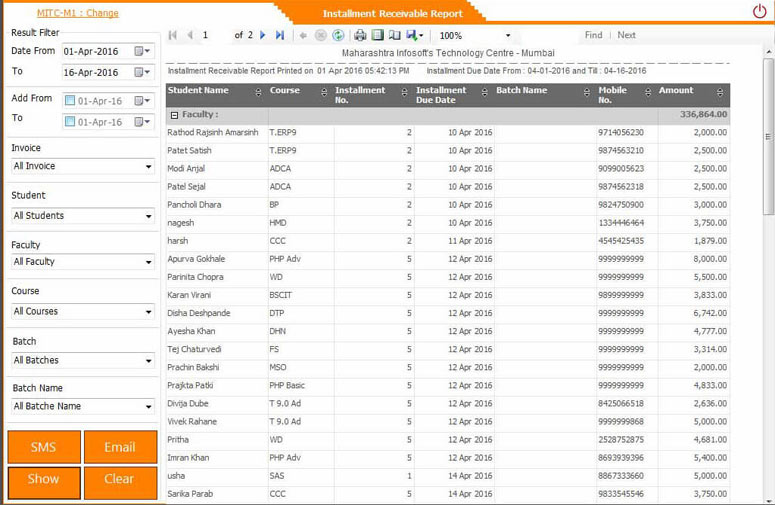Image resolution: width=775 pixels, height=505 pixels.
Task: Click the PHP Basic course cell
Action: point(287,385)
